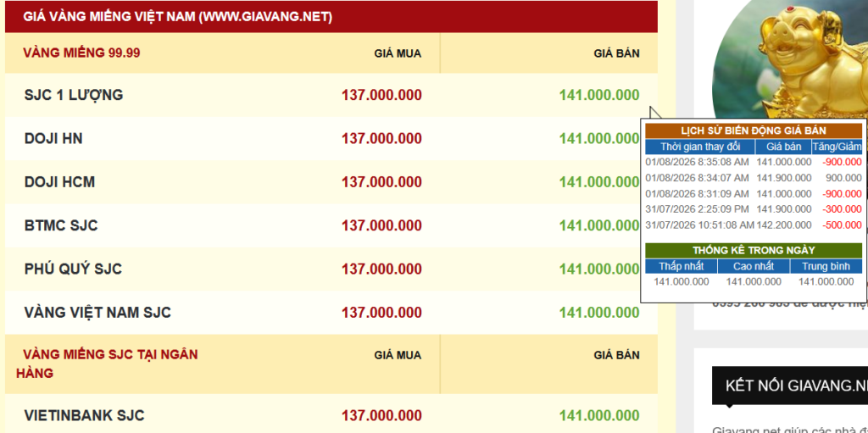Click 'GIÁ BÁN' header in the bank section
The image size is (868, 433).
617,356
